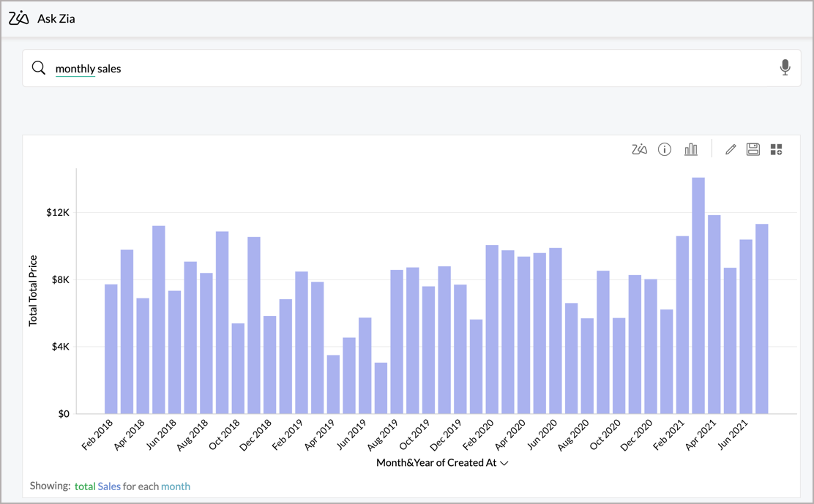The height and width of the screenshot is (504, 814).
Task: Click the Ask Zia logo in header
Action: [x=19, y=18]
